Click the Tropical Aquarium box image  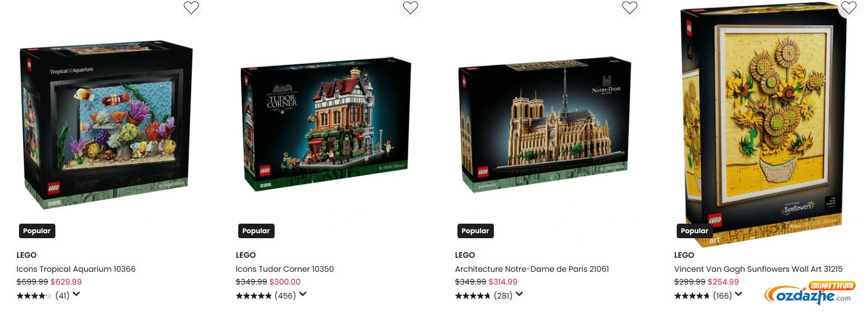(x=107, y=124)
